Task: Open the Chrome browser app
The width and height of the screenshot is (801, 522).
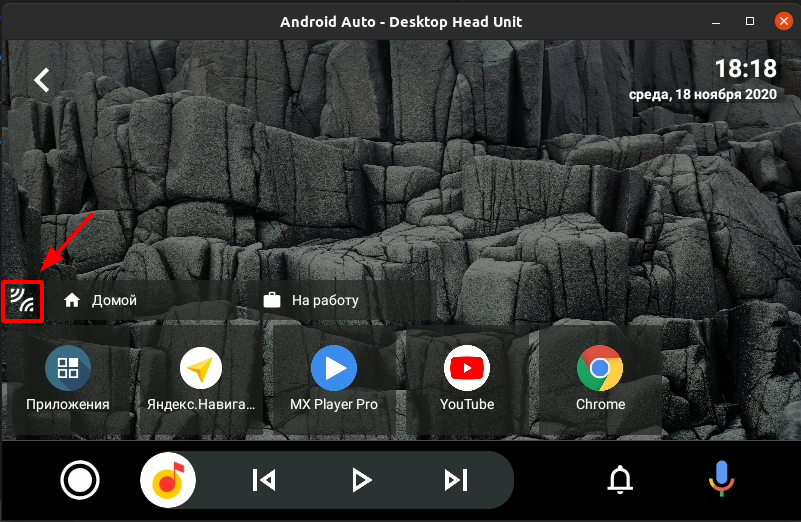Action: [x=600, y=380]
